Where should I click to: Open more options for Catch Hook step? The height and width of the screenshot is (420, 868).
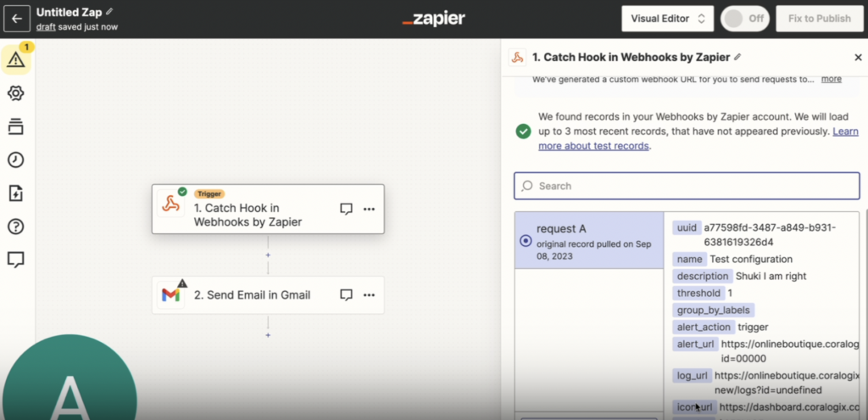[370, 209]
